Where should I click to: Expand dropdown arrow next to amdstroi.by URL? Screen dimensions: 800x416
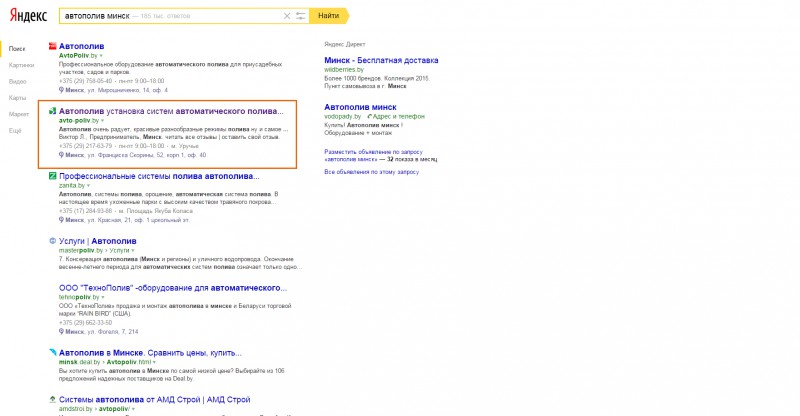(x=133, y=409)
